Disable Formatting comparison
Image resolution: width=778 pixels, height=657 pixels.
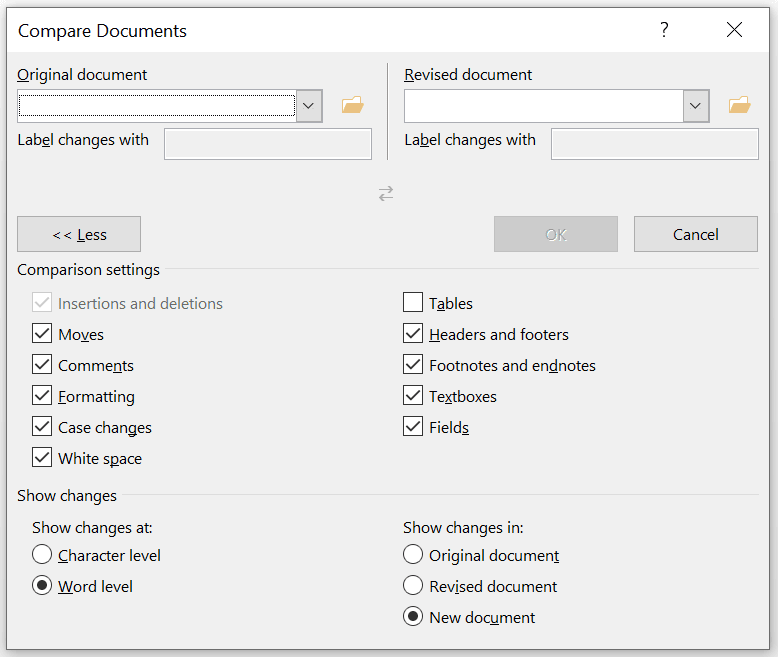tap(42, 395)
